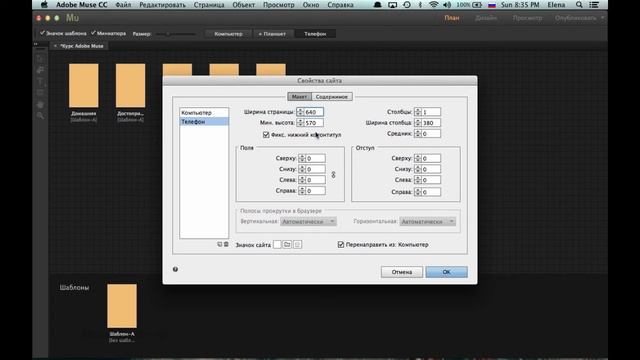Select Телефон in layout list

tap(204, 122)
